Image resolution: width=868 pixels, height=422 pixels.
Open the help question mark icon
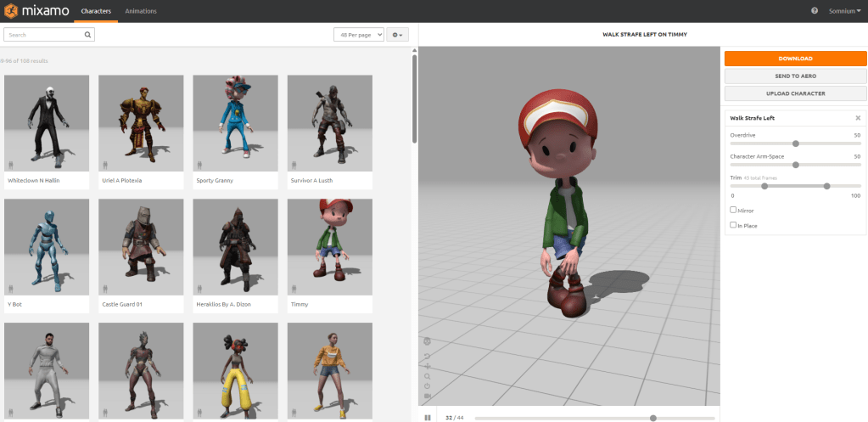(x=815, y=11)
